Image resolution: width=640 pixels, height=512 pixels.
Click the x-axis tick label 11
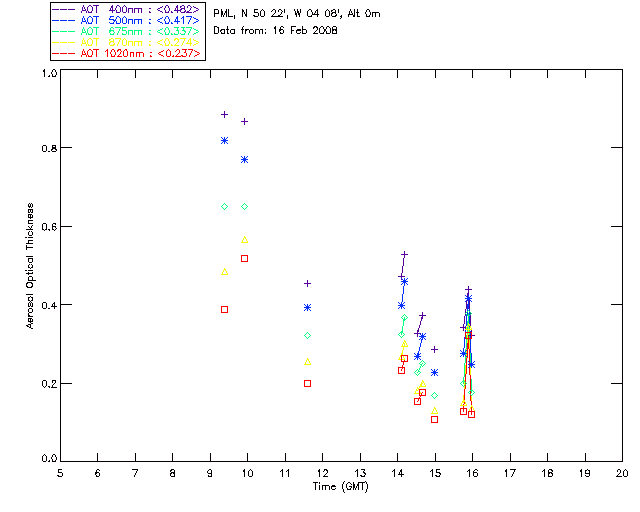tap(285, 473)
